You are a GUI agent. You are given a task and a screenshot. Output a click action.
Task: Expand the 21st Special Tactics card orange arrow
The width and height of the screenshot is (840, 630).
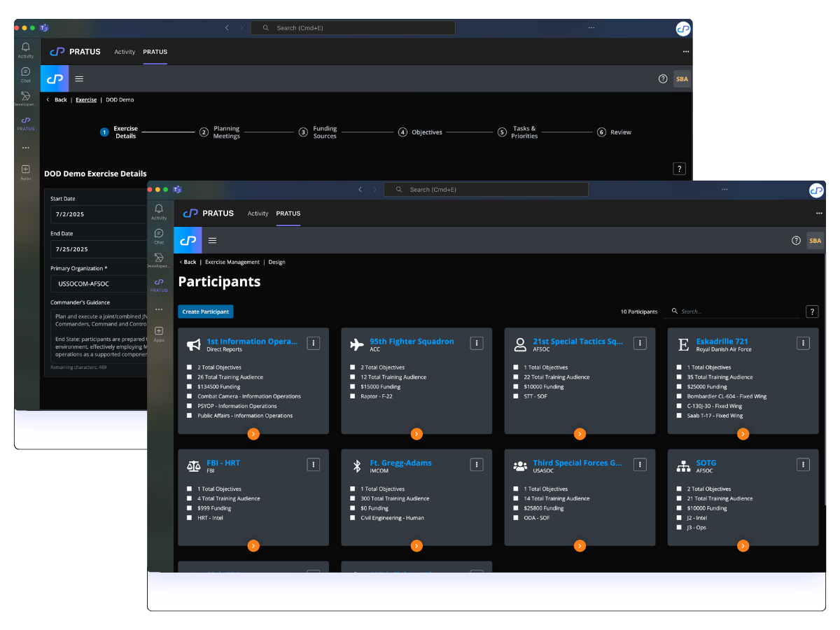pos(580,434)
